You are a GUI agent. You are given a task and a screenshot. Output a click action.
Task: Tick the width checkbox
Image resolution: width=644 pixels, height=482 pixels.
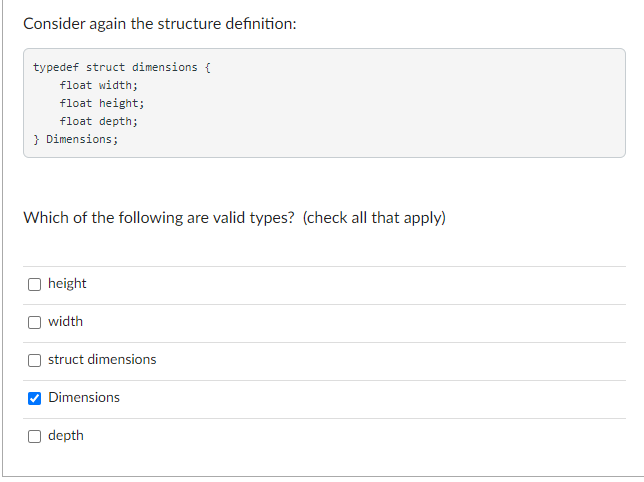[34, 322]
